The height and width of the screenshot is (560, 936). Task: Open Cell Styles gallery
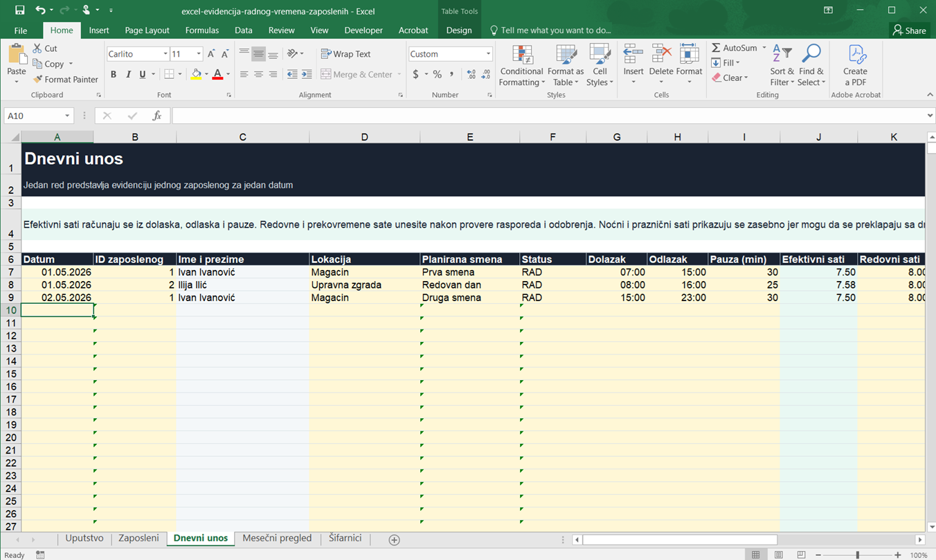600,66
